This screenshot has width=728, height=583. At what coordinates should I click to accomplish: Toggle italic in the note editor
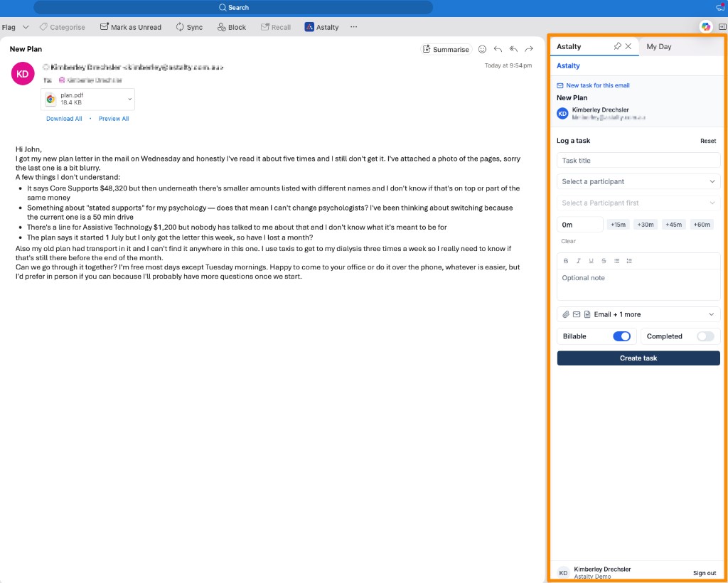coord(579,261)
